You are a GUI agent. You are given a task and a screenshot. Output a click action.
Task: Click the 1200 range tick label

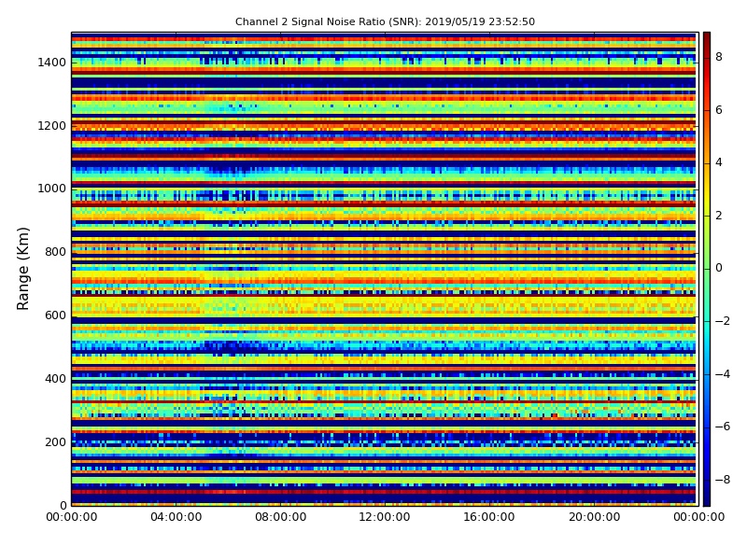pos(52,126)
